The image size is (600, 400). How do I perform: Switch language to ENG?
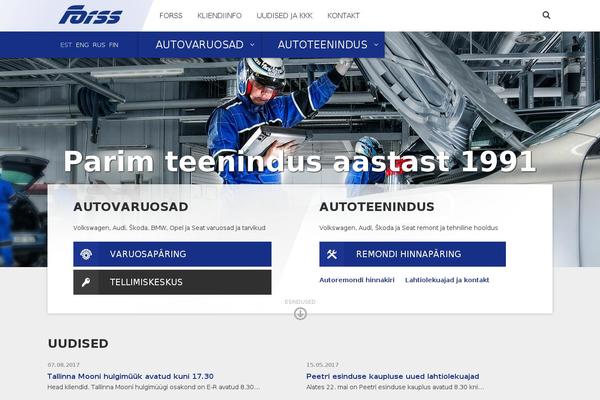(82, 45)
